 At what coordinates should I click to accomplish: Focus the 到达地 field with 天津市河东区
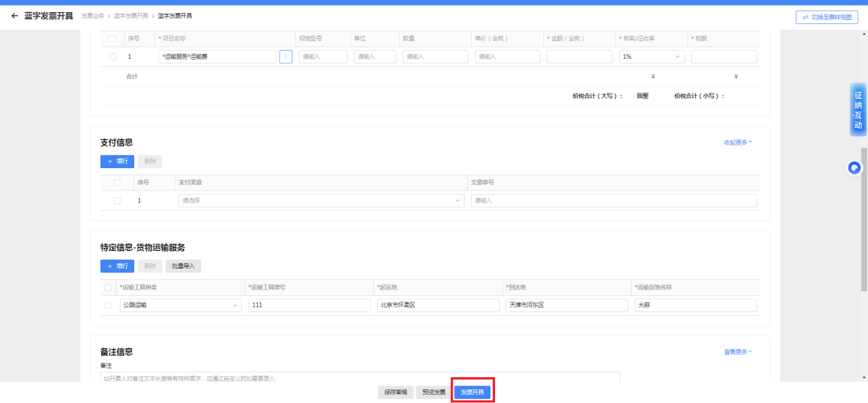pos(567,306)
